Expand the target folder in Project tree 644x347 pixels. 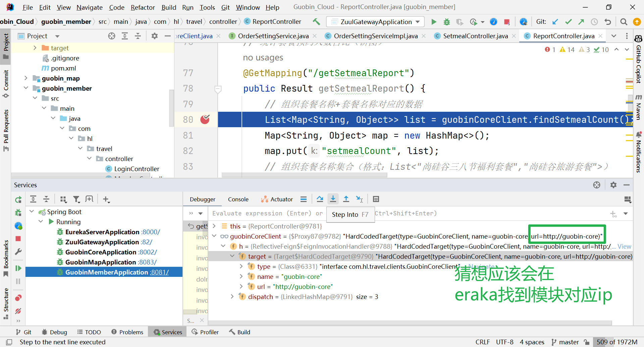35,48
